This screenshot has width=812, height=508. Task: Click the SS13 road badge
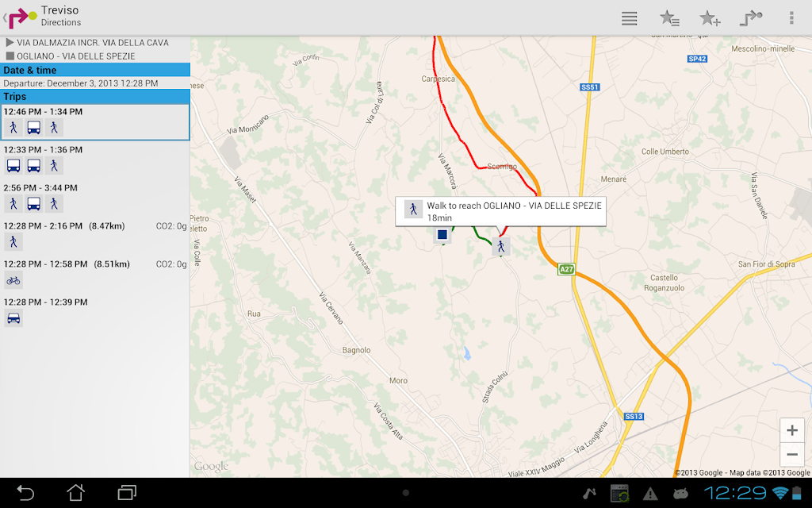[x=634, y=416]
